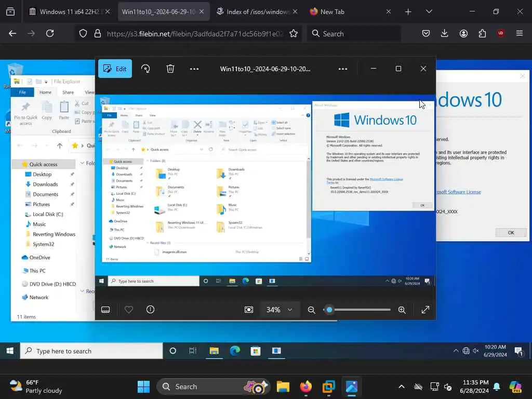
Task: Click the Windows 10 Start button
Action: coord(10,351)
